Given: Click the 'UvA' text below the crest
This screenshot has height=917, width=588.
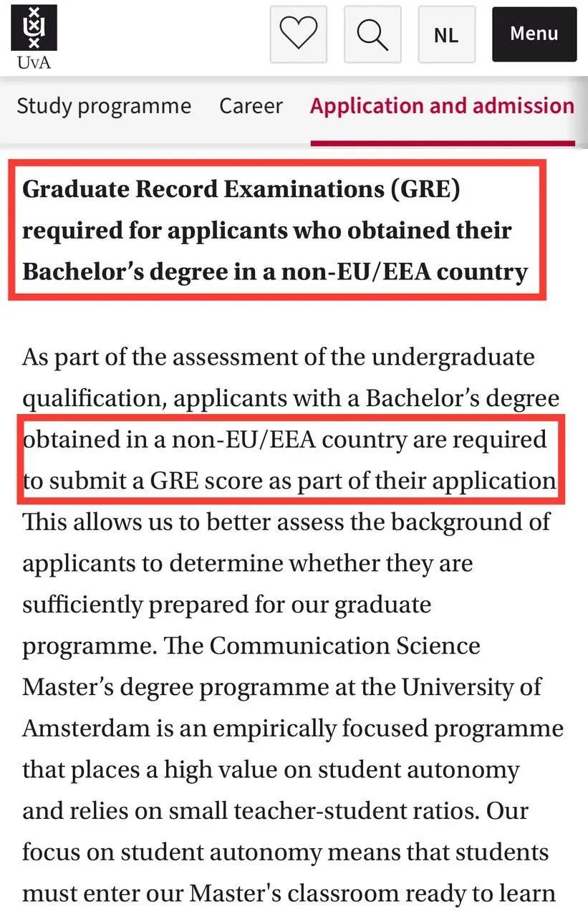Looking at the screenshot, I should (34, 62).
